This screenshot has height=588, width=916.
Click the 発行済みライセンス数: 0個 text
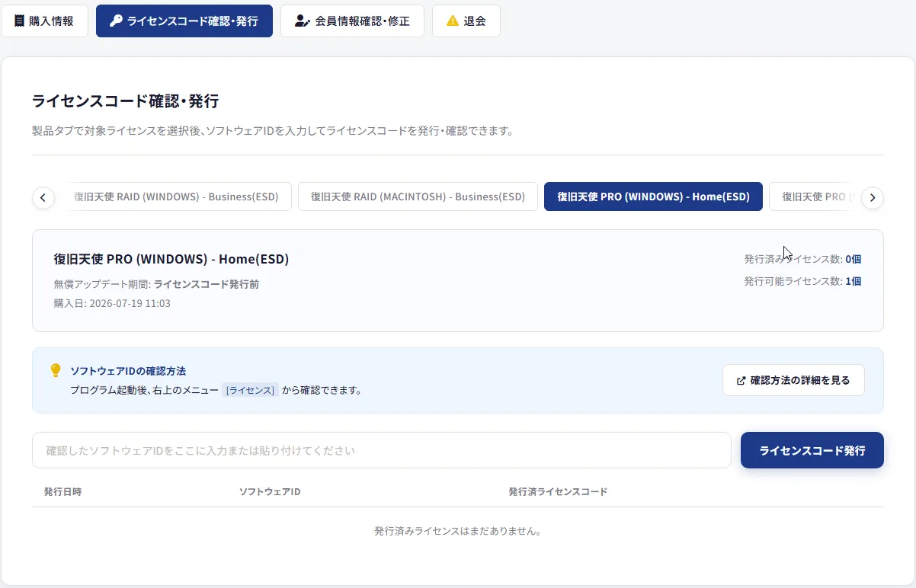click(802, 259)
